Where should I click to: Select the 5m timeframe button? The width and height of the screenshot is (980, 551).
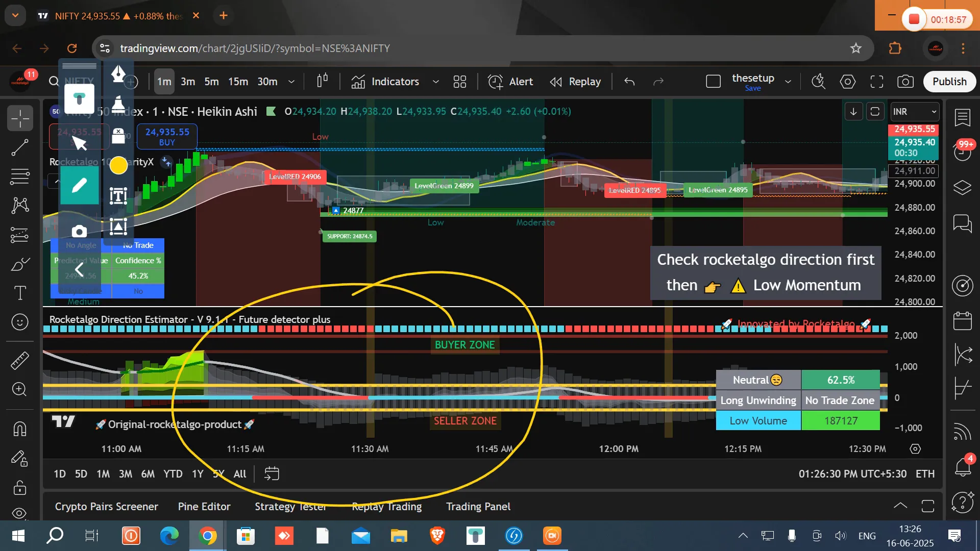(x=211, y=82)
